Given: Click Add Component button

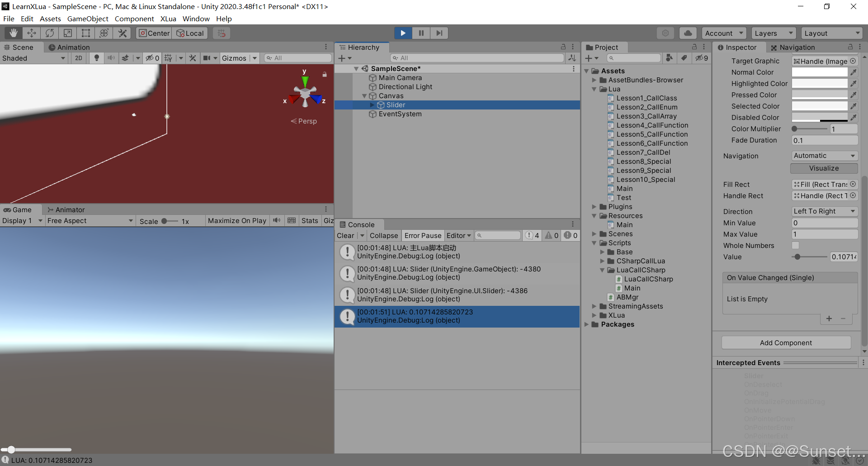Looking at the screenshot, I should tap(786, 342).
